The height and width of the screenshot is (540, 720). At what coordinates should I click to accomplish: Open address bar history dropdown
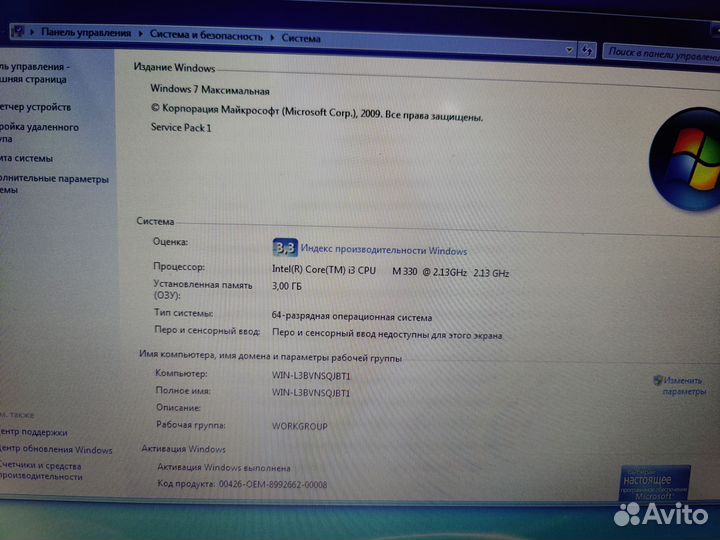coord(569,49)
